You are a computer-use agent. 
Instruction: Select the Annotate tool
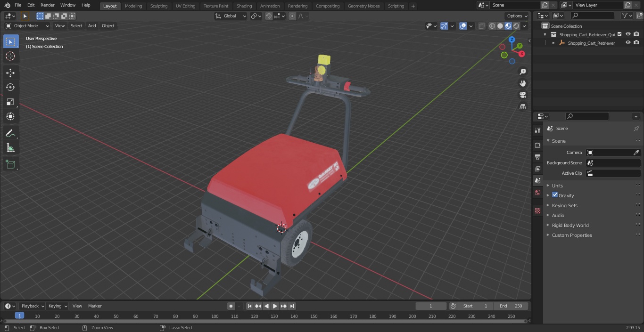tap(10, 133)
